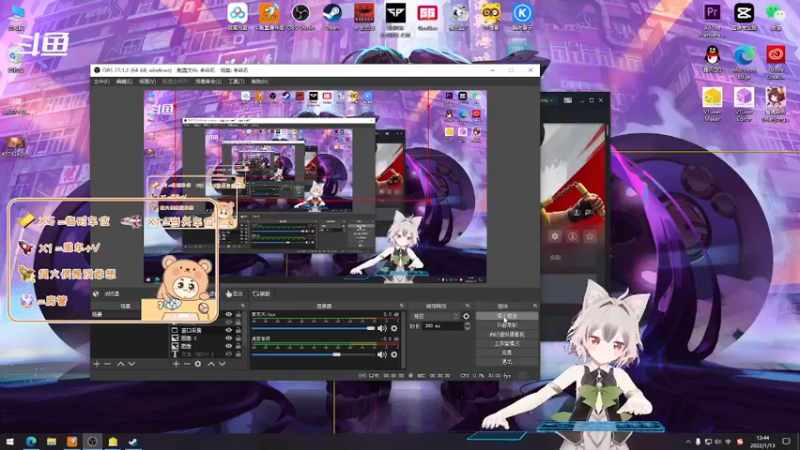Toggle visibility of the 文本 source
Image resolution: width=800 pixels, height=450 pixels.
click(x=229, y=354)
